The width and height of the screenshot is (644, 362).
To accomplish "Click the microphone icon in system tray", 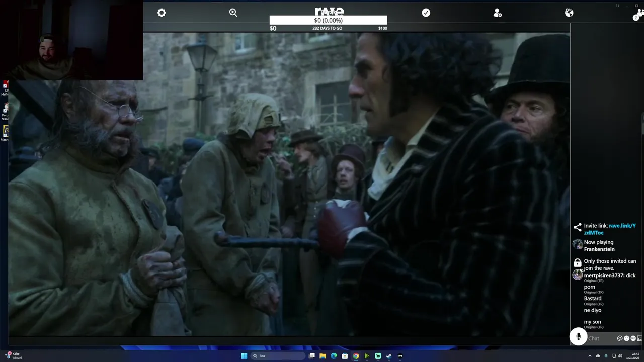I will pos(606,356).
